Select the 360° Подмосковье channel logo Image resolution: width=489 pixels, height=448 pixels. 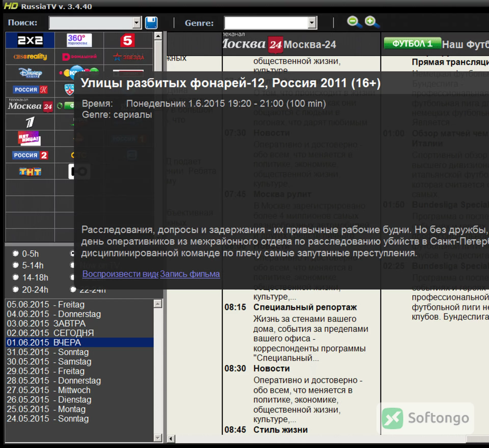tap(79, 40)
